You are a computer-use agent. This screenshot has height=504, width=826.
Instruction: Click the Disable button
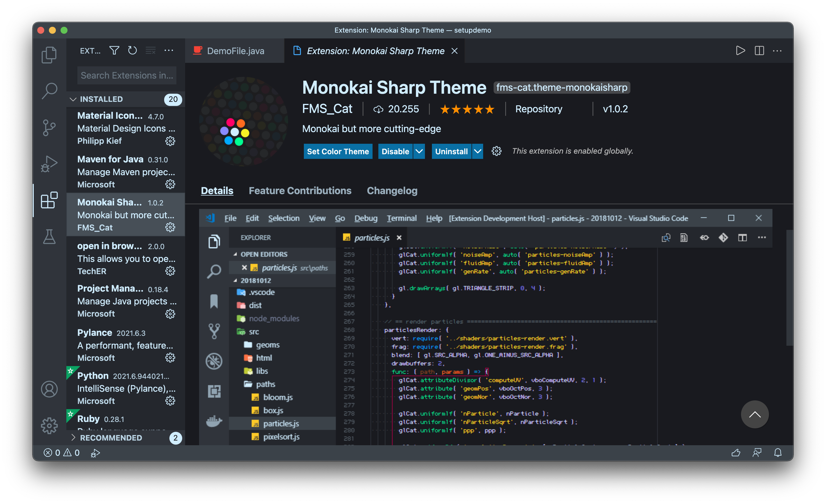(395, 151)
